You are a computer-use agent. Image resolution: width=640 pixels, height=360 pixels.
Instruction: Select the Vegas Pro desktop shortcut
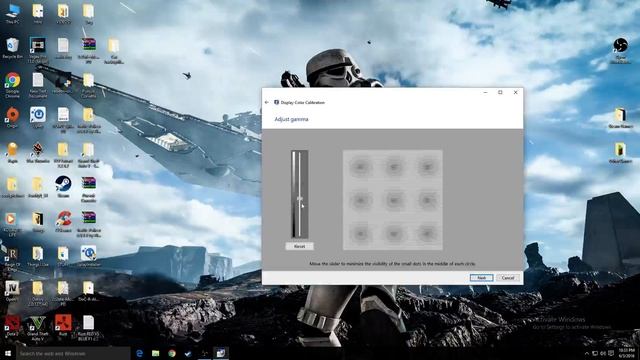coord(38,50)
